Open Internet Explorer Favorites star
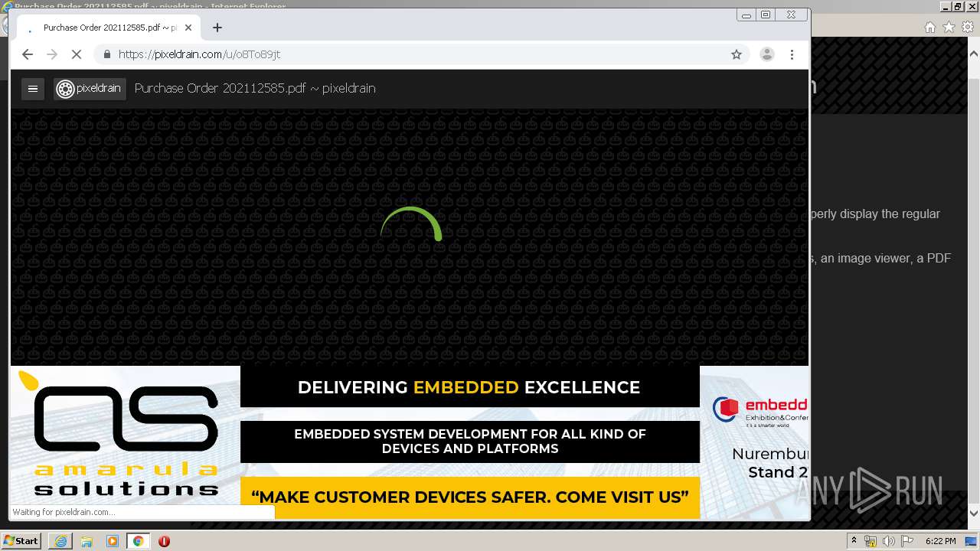This screenshot has height=551, width=980. [x=949, y=27]
